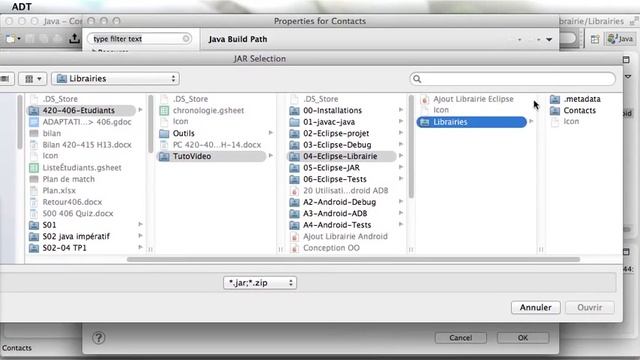The width and height of the screenshot is (640, 360).
Task: Open the .metadata folder
Action: [582, 99]
